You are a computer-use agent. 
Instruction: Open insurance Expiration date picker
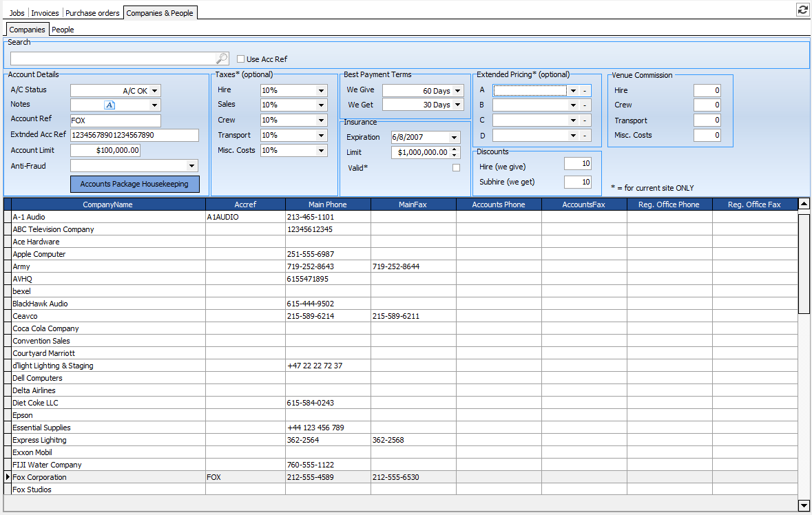point(454,138)
